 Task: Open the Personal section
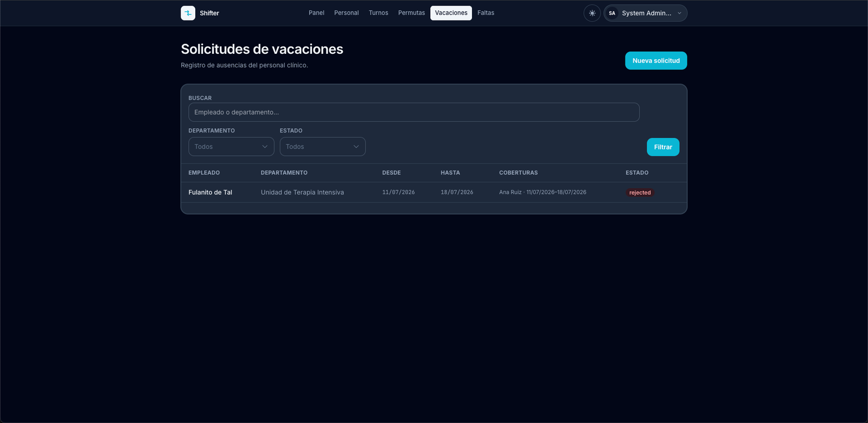[x=346, y=13]
